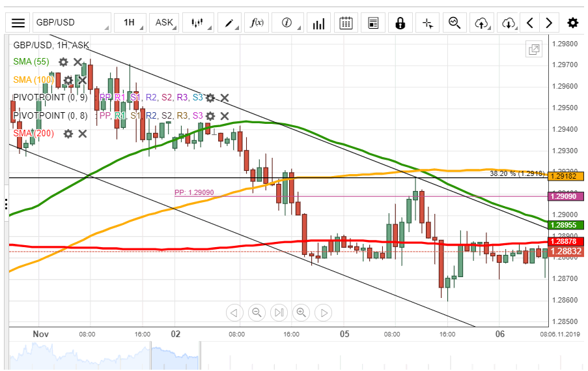This screenshot has height=371, width=588.
Task: Click the 06 date axis label
Action: (x=500, y=334)
